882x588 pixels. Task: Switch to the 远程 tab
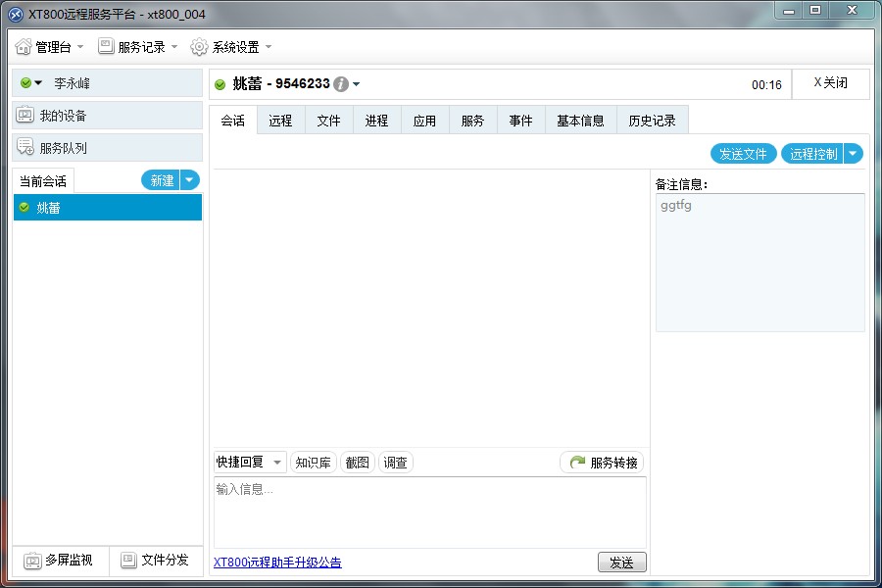[x=280, y=121]
